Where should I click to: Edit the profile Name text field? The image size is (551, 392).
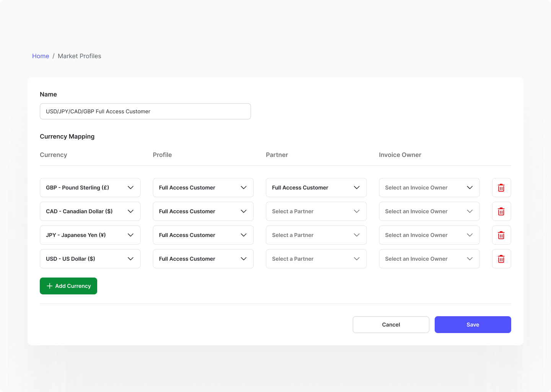(145, 111)
